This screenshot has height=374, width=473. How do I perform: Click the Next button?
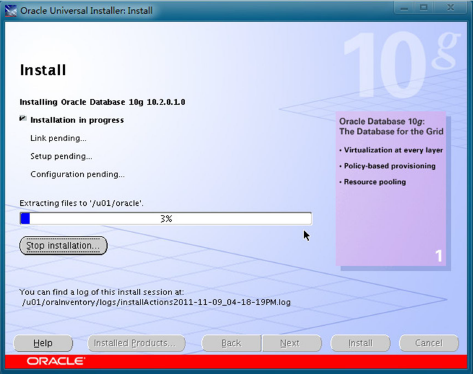click(292, 343)
